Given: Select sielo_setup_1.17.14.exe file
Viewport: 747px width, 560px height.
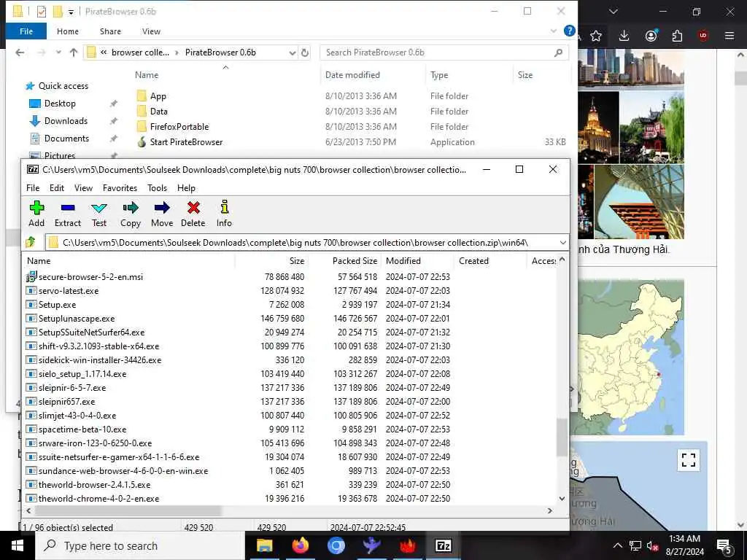Looking at the screenshot, I should [x=82, y=374].
